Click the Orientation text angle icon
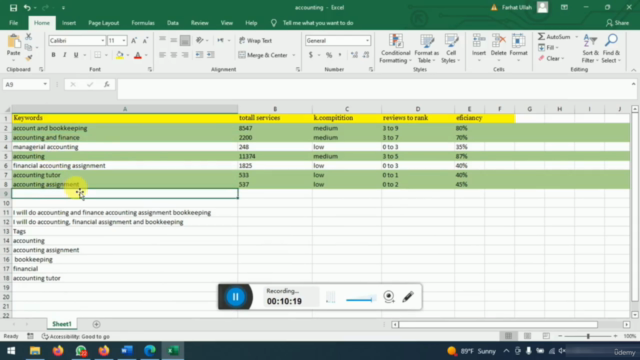 [200, 40]
